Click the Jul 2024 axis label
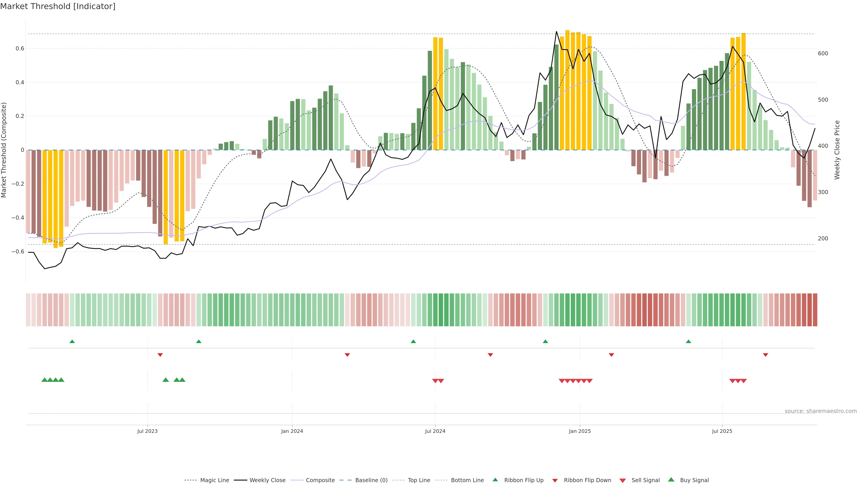This screenshot has height=488, width=868. click(x=435, y=431)
